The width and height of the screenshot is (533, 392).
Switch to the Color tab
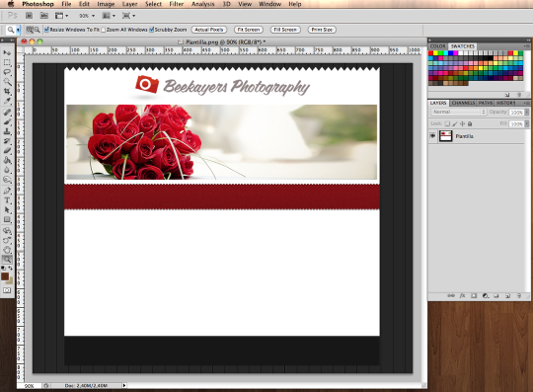coord(437,46)
